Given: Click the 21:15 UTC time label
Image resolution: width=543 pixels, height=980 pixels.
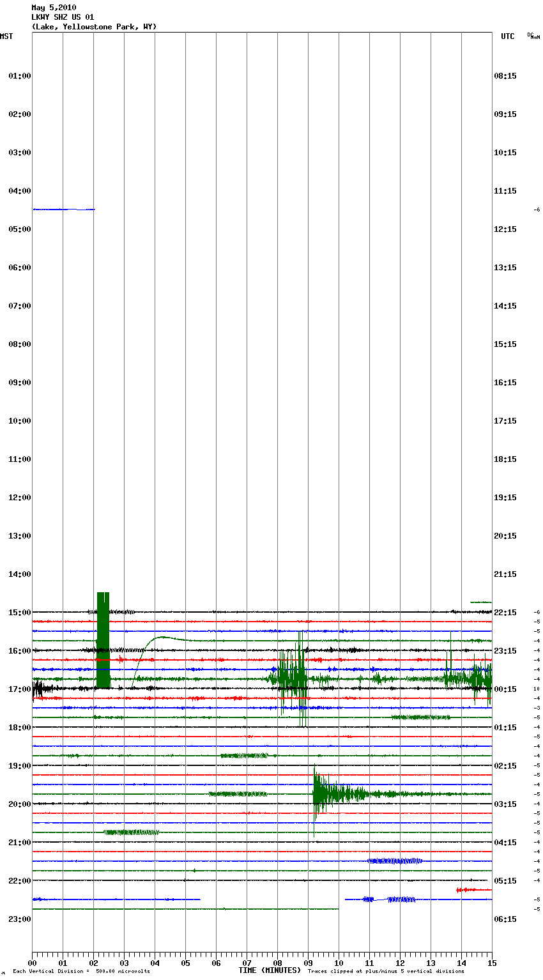Looking at the screenshot, I should [x=505, y=574].
